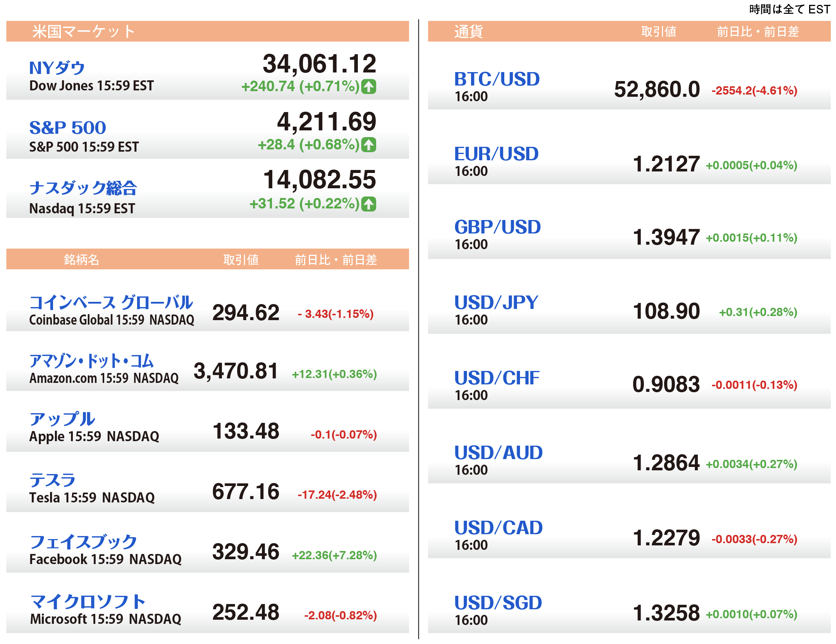836x644 pixels.
Task: Click the アップル stock name
Action: (x=62, y=419)
